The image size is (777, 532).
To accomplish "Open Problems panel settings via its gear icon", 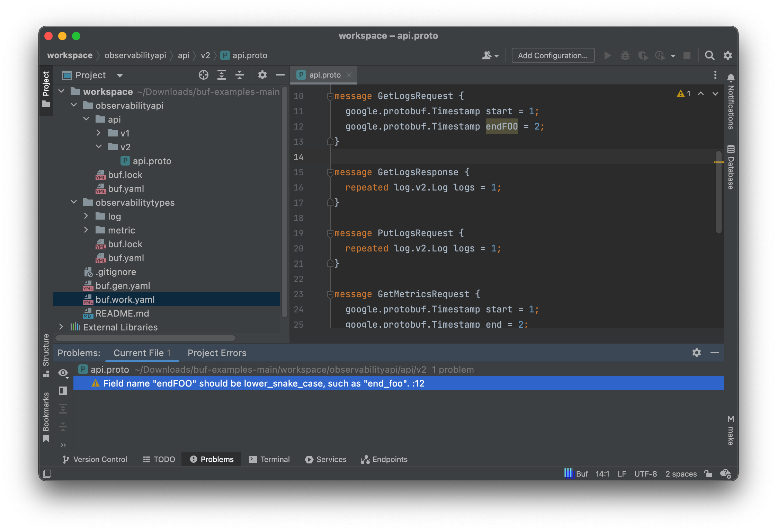I will click(696, 353).
